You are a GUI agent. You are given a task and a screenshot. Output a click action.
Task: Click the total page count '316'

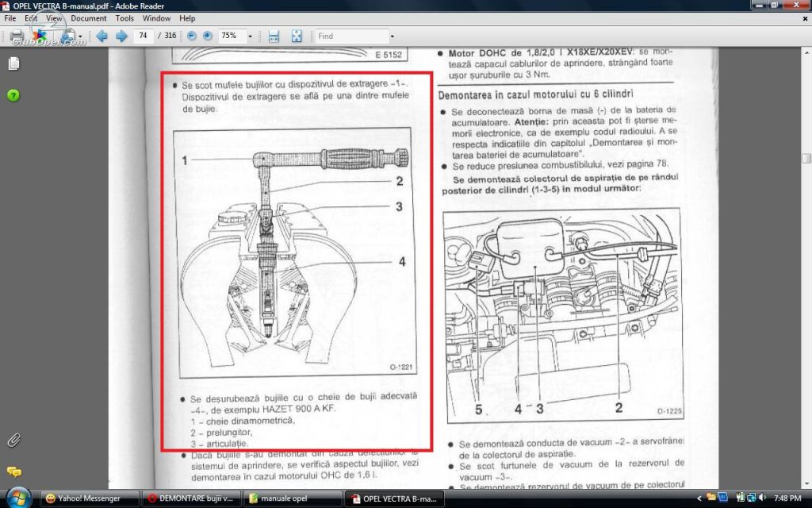coord(170,36)
